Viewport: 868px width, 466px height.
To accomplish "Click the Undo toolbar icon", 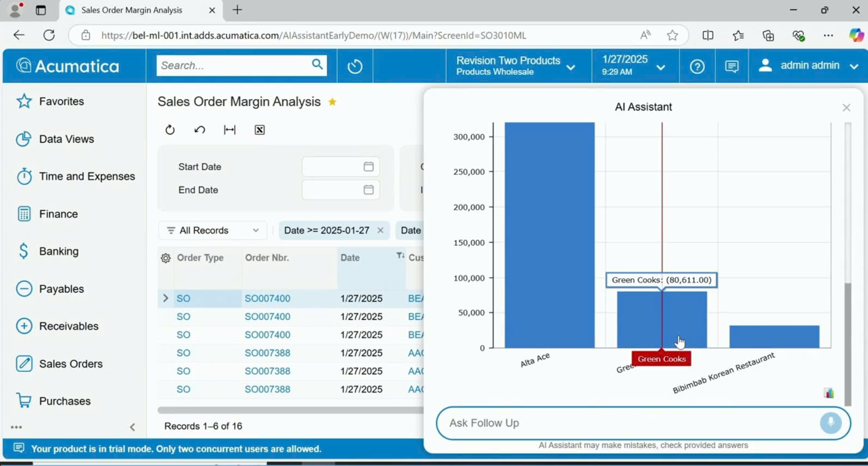I will pos(199,130).
